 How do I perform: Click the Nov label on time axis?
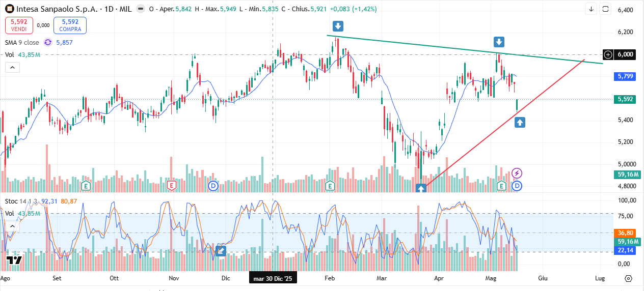point(174,278)
